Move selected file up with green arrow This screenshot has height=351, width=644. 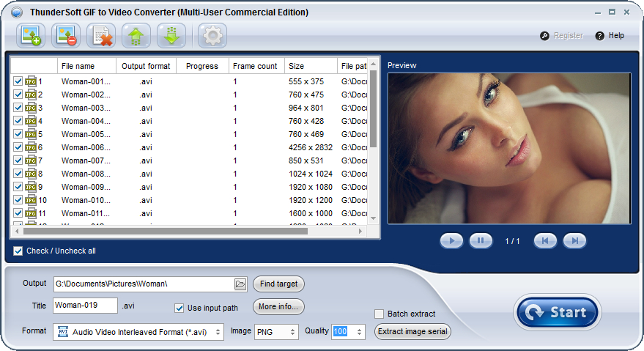click(x=136, y=35)
